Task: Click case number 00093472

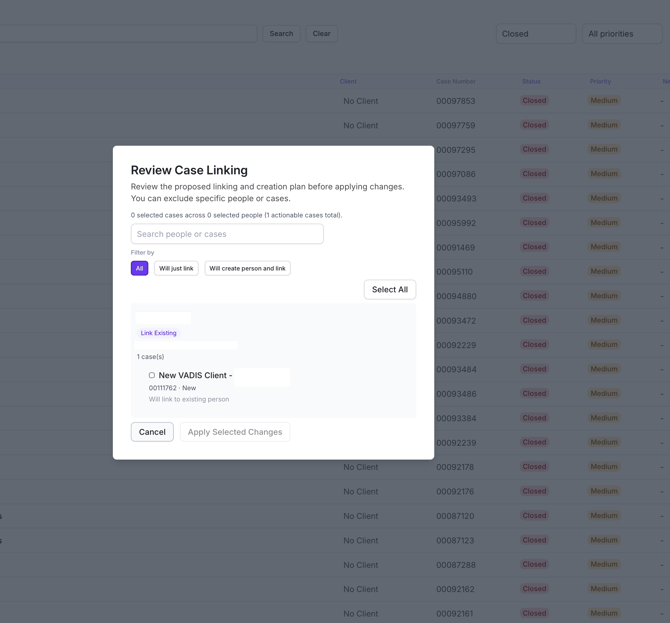Action: (456, 320)
